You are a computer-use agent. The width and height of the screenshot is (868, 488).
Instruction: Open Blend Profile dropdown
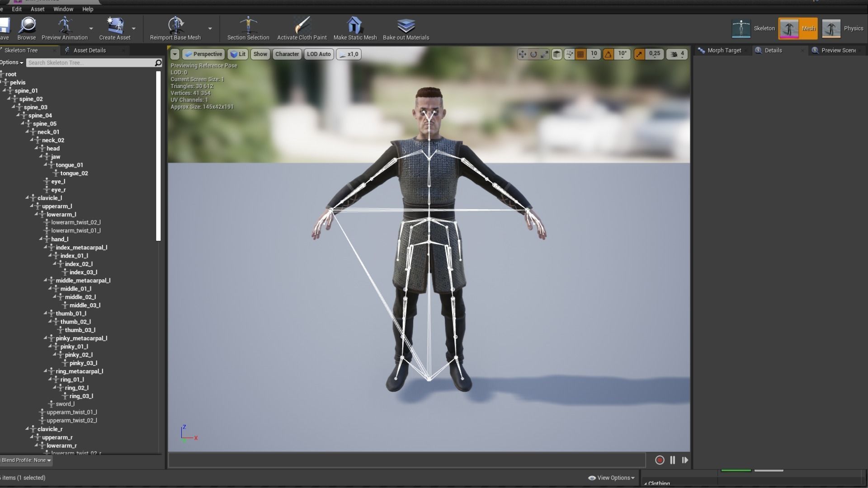coord(26,460)
